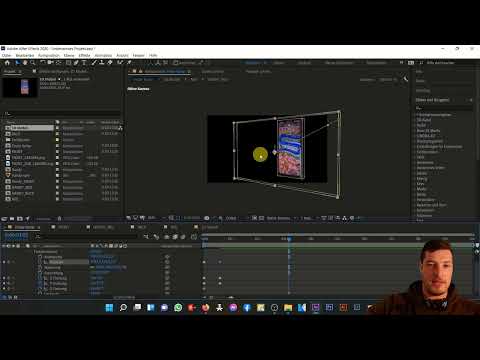The image size is (480, 360).
Task: Expand the Audio effects category
Action: 416,125
